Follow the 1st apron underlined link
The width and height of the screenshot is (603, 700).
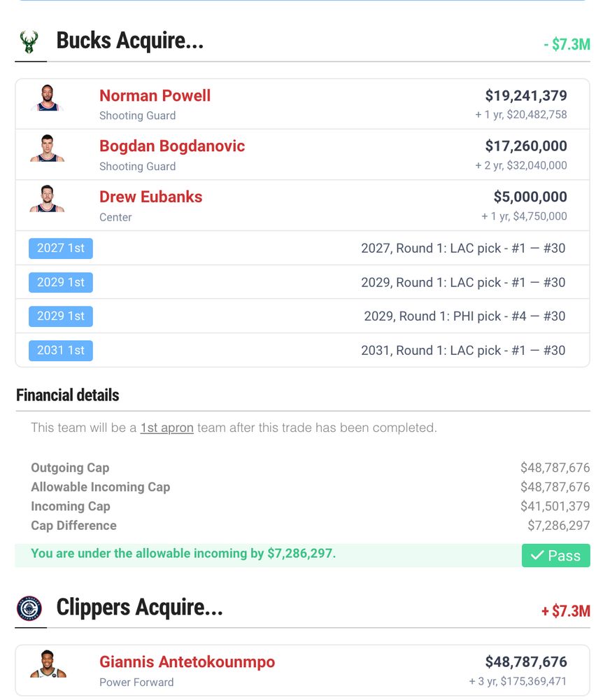pos(166,428)
